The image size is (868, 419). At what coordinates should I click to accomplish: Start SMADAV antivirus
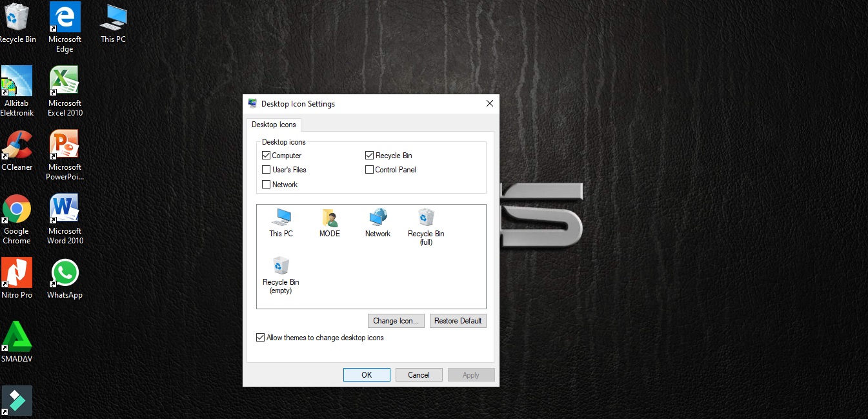[17, 334]
